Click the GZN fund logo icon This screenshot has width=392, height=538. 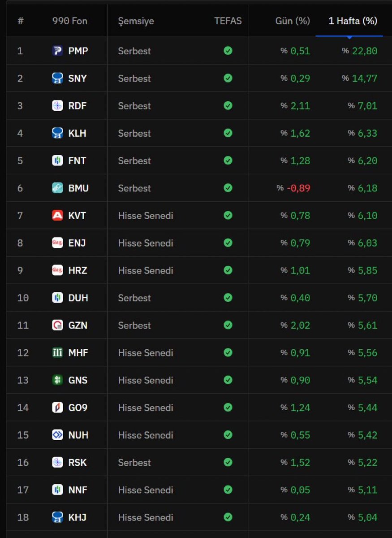pyautogui.click(x=57, y=325)
